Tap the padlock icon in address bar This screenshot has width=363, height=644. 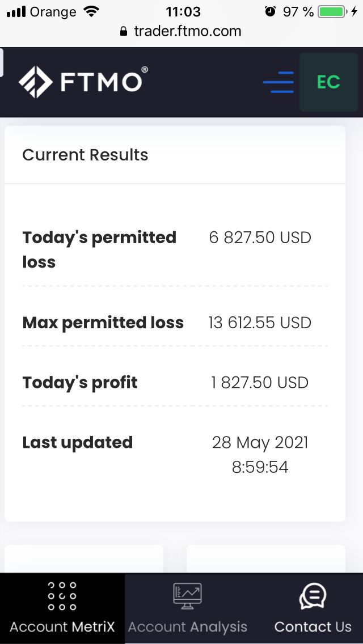tap(124, 32)
